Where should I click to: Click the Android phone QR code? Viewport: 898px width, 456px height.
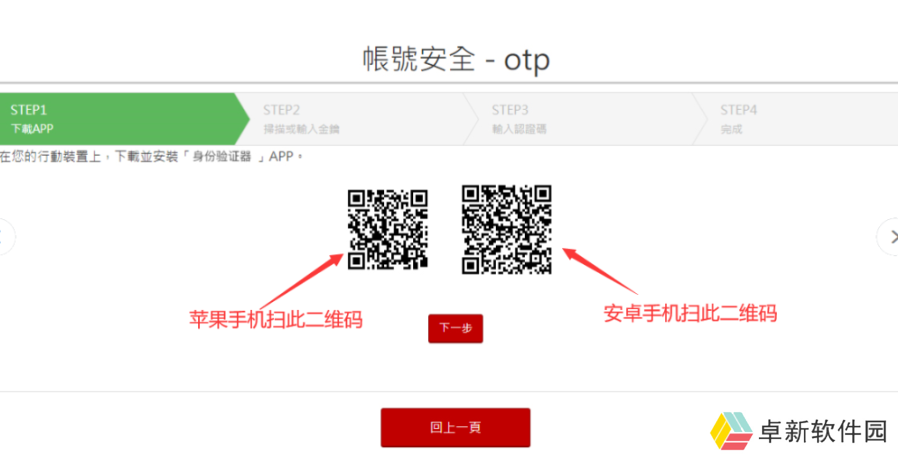click(507, 229)
